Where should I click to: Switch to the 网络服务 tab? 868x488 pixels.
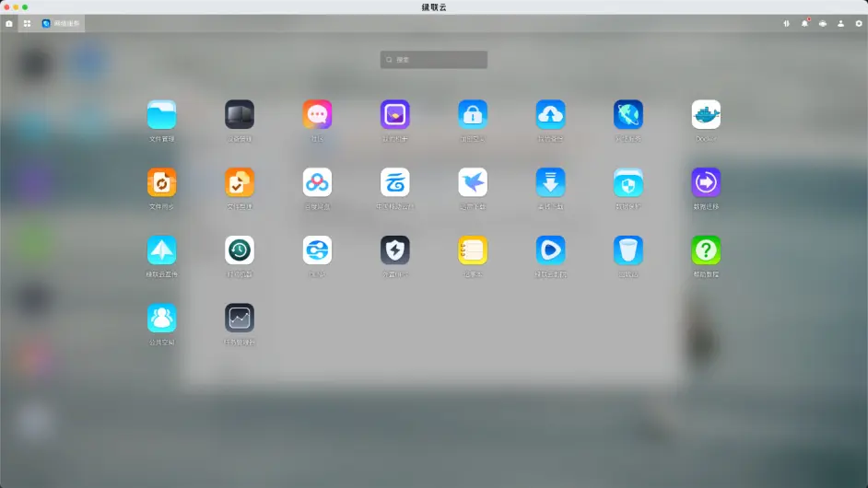pos(61,23)
